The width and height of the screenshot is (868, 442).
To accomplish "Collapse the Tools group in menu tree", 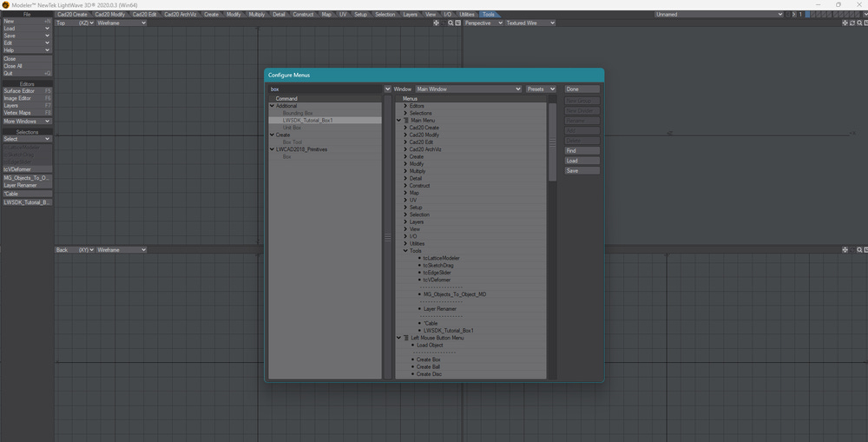I will click(405, 251).
